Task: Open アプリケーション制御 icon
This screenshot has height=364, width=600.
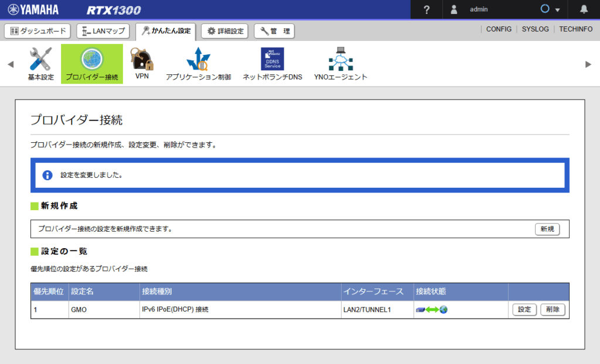Action: pyautogui.click(x=198, y=59)
